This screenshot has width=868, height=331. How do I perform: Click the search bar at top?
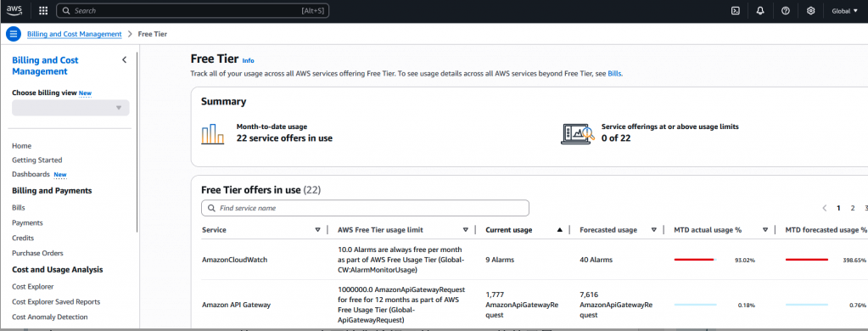pyautogui.click(x=193, y=10)
